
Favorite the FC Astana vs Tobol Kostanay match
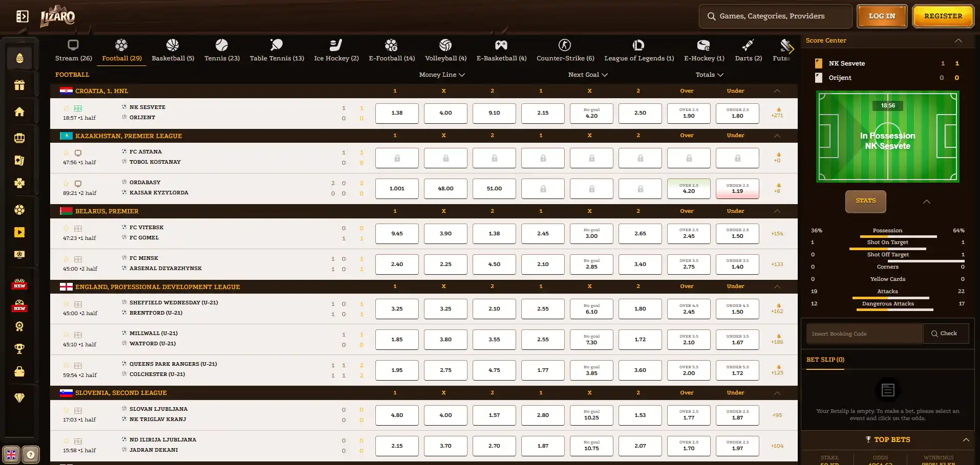click(x=66, y=153)
